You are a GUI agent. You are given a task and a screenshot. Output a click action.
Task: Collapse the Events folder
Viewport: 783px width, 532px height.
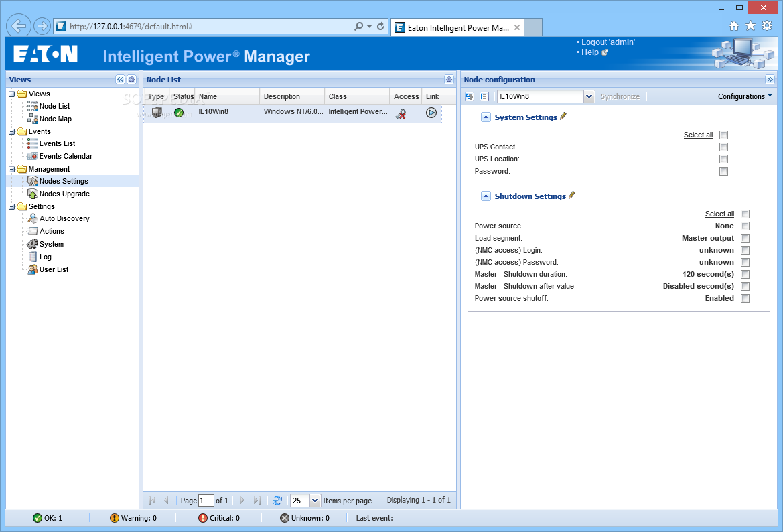point(12,131)
